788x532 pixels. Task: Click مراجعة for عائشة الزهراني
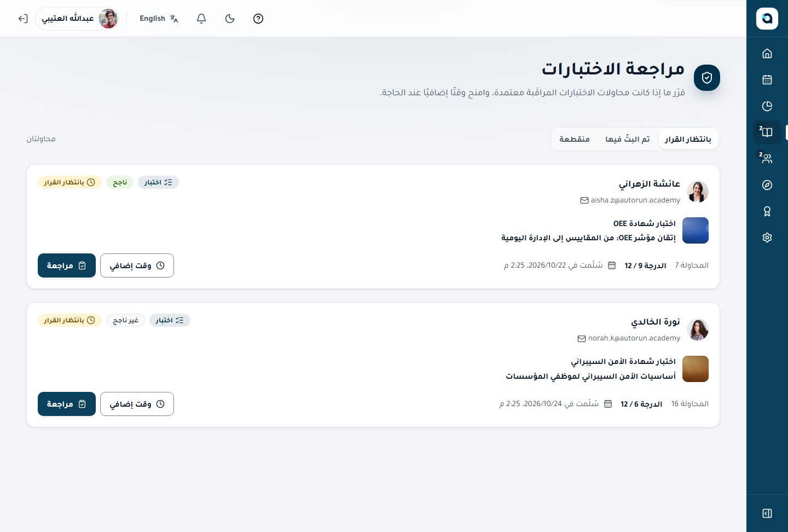(x=67, y=265)
